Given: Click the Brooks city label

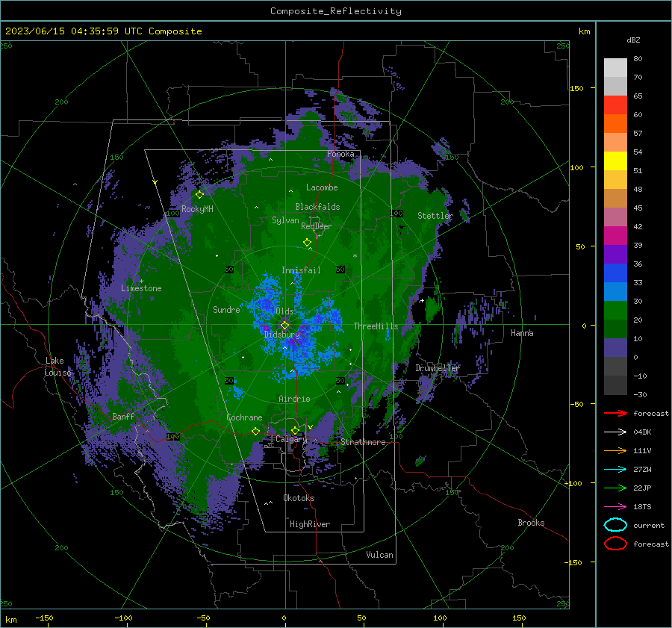Looking at the screenshot, I should [x=531, y=523].
